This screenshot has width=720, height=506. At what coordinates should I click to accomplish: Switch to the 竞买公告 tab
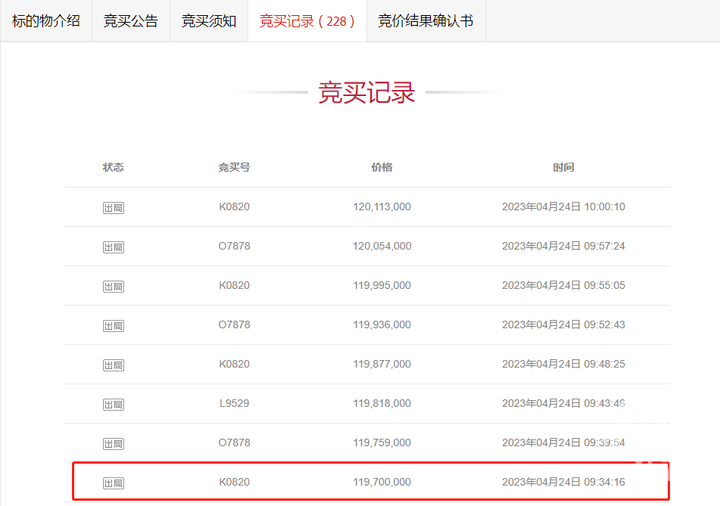point(131,21)
